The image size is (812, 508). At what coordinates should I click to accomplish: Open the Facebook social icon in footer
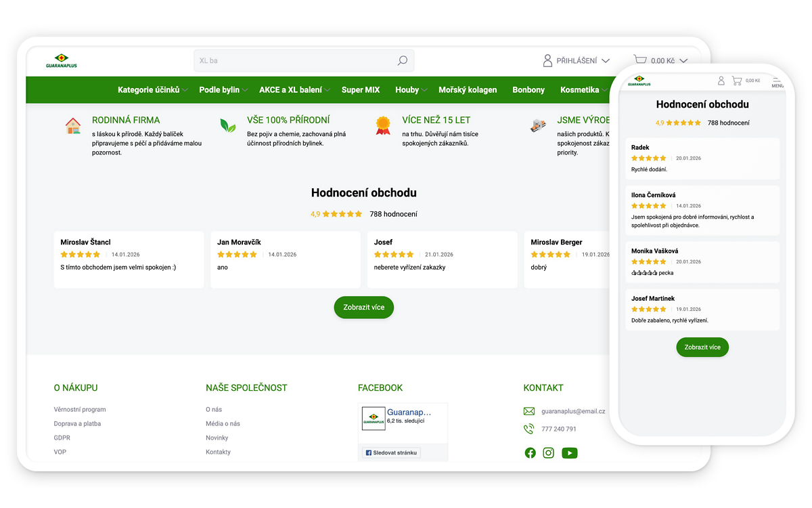pos(530,453)
